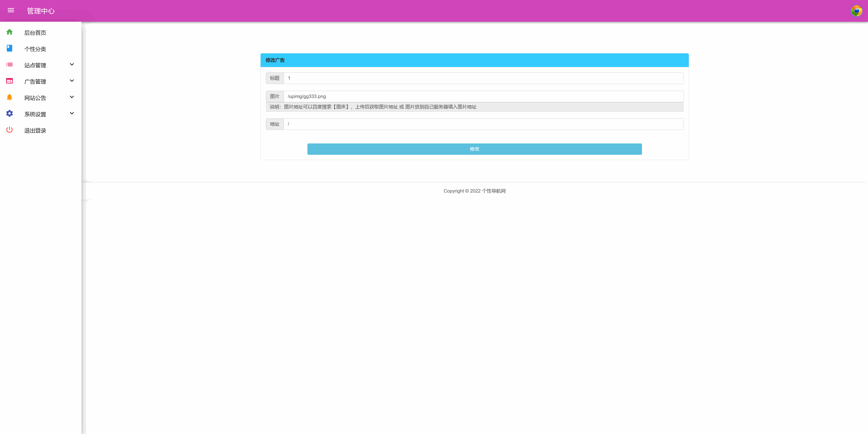Expand the 系统设置 chevron
The height and width of the screenshot is (434, 868).
72,113
